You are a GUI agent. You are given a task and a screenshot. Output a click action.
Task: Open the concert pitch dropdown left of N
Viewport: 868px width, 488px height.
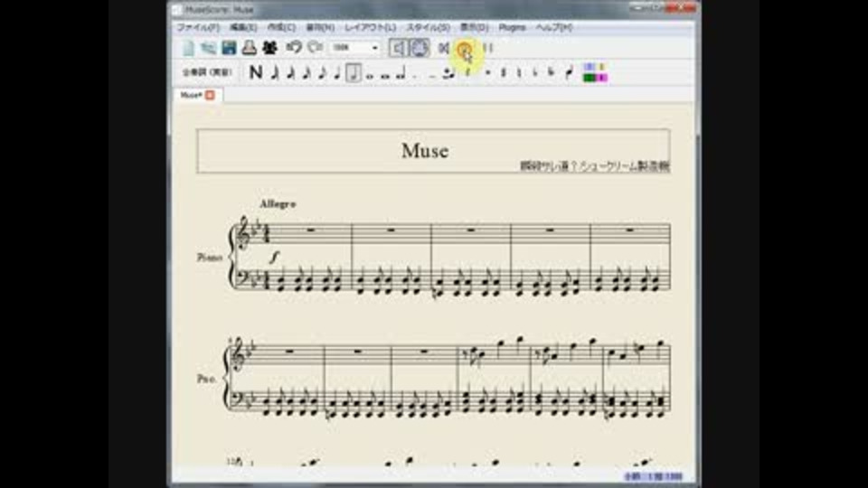click(208, 72)
